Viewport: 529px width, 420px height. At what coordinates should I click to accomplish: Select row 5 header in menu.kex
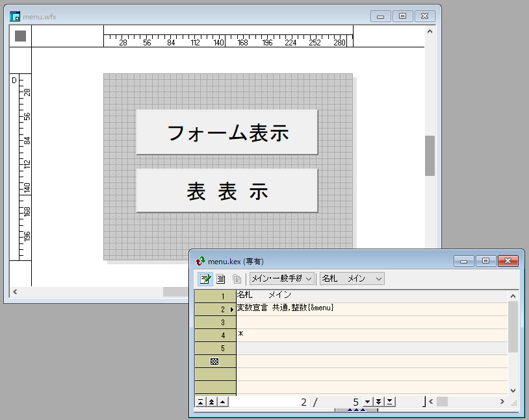(x=215, y=348)
